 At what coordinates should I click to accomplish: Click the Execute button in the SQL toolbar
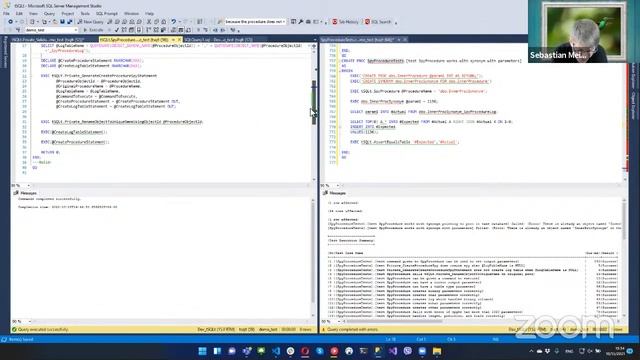93,30
